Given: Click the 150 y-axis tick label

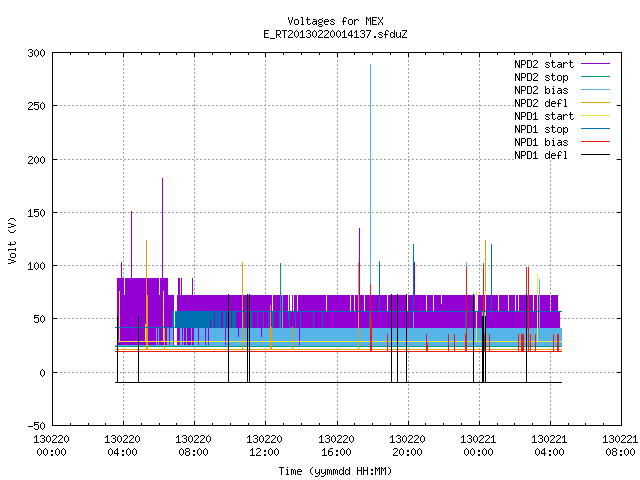Looking at the screenshot, I should (x=36, y=213).
